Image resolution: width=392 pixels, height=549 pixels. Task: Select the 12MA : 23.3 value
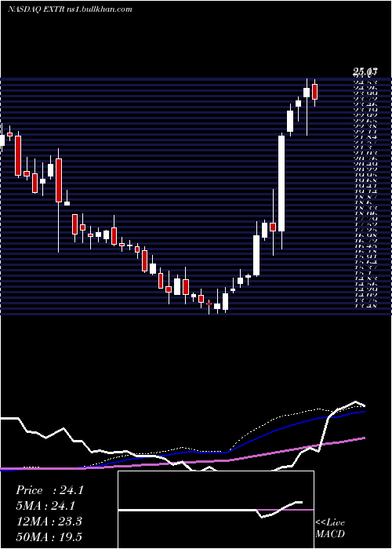pos(49,522)
